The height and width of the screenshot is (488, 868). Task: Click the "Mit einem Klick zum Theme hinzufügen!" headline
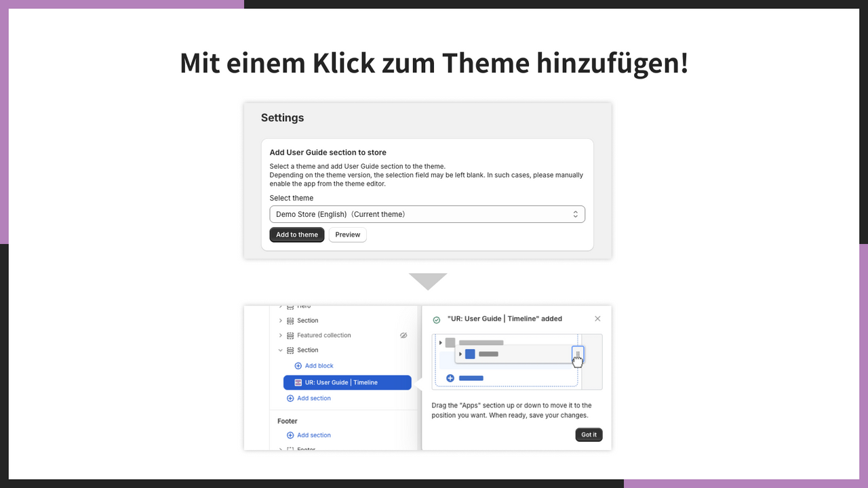click(x=434, y=63)
